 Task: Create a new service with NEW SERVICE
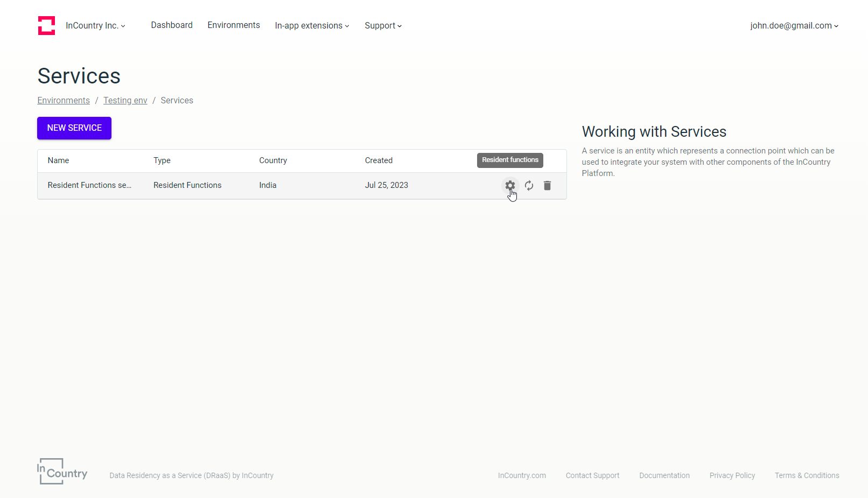74,128
